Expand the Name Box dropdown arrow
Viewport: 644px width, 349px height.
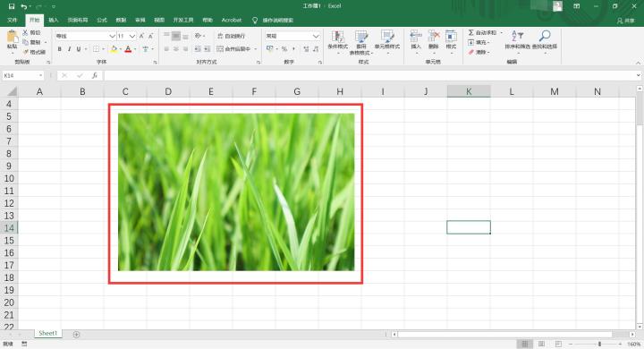point(40,76)
